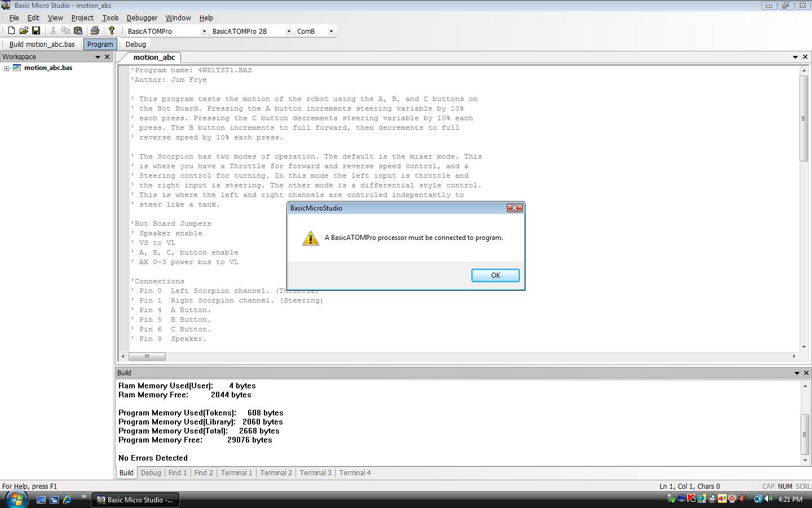Screen dimensions: 812x508
Task: Click the Copy icon in the toolbar
Action: click(65, 31)
